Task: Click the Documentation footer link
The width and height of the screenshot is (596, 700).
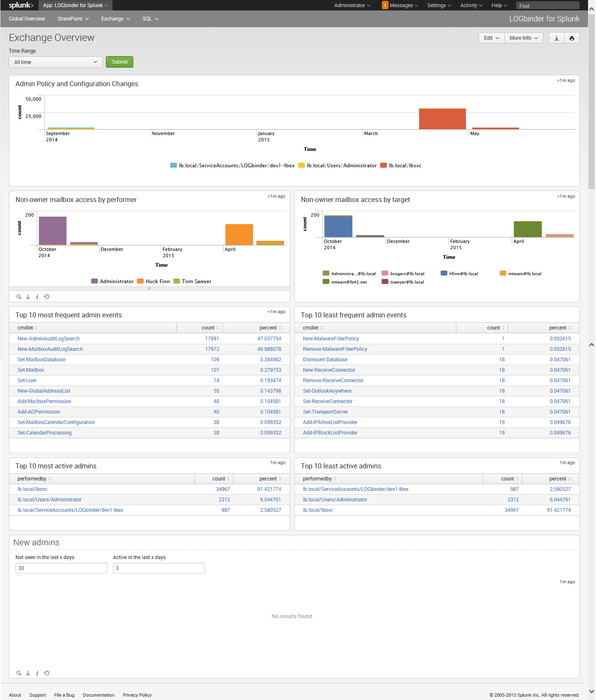Action: 99,695
